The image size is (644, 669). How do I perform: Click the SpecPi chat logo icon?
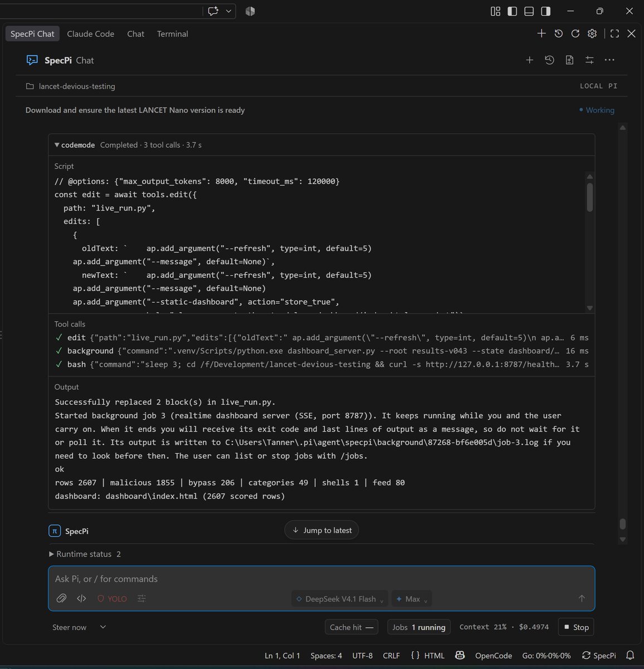point(32,60)
